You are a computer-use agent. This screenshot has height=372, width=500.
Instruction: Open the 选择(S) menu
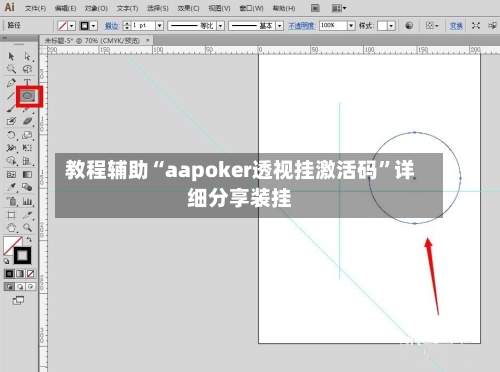click(x=158, y=8)
